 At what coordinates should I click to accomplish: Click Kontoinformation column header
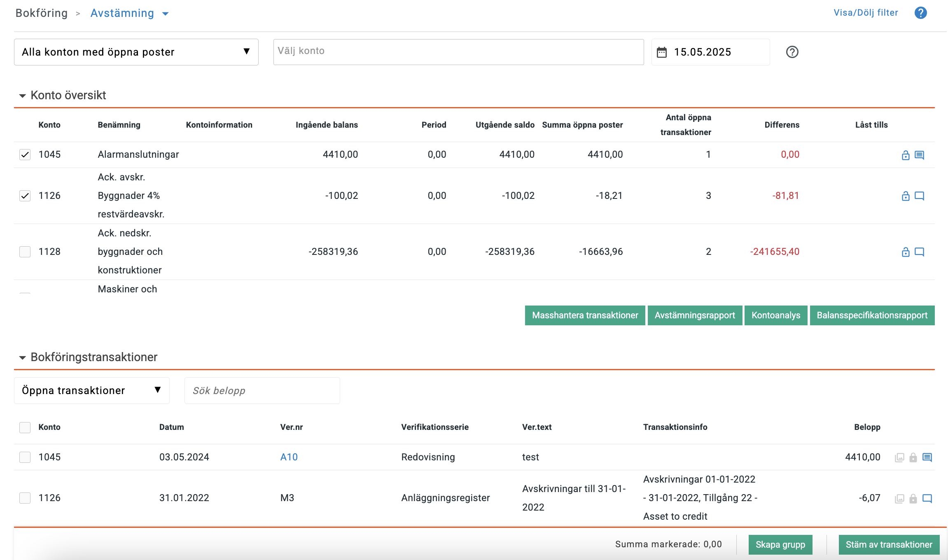[x=219, y=125]
